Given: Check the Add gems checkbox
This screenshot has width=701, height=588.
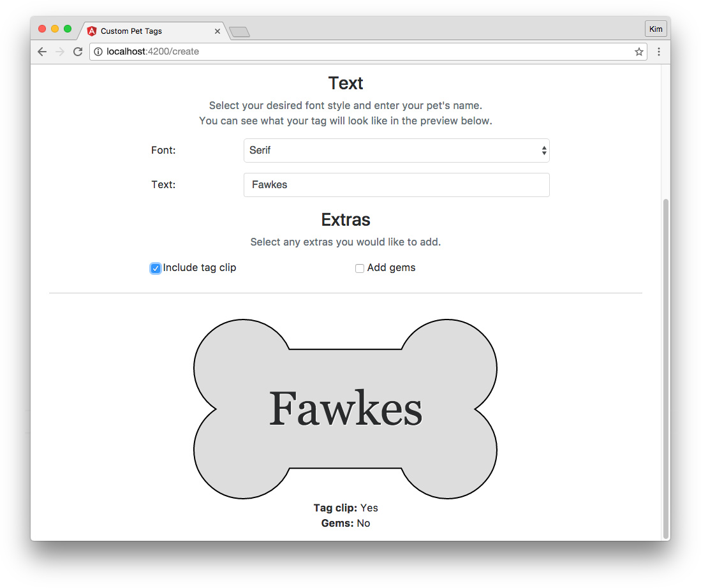Looking at the screenshot, I should coord(360,268).
